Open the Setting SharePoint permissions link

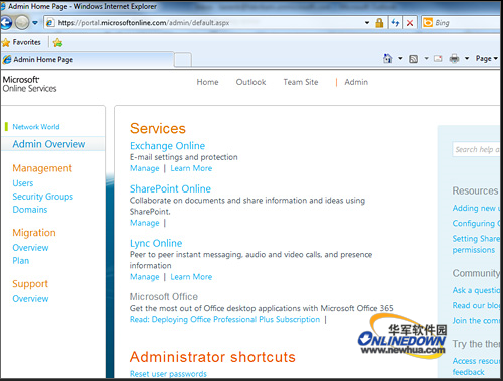pyautogui.click(x=477, y=244)
